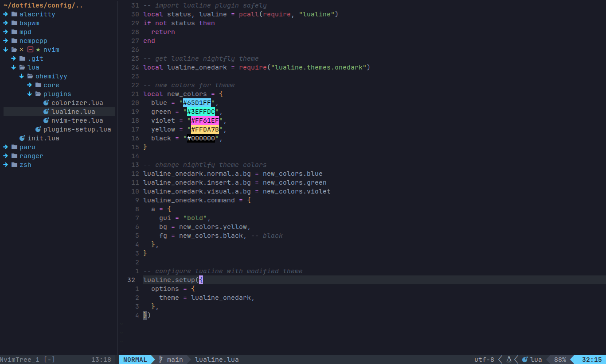Expand the zsh folder arrow
This screenshot has width=606, height=364.
[x=5, y=165]
